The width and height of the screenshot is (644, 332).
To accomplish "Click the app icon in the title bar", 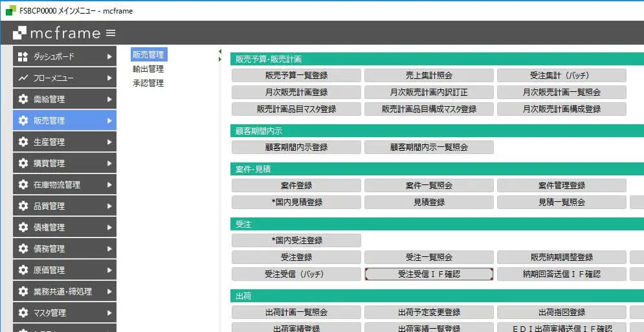I will (x=10, y=11).
